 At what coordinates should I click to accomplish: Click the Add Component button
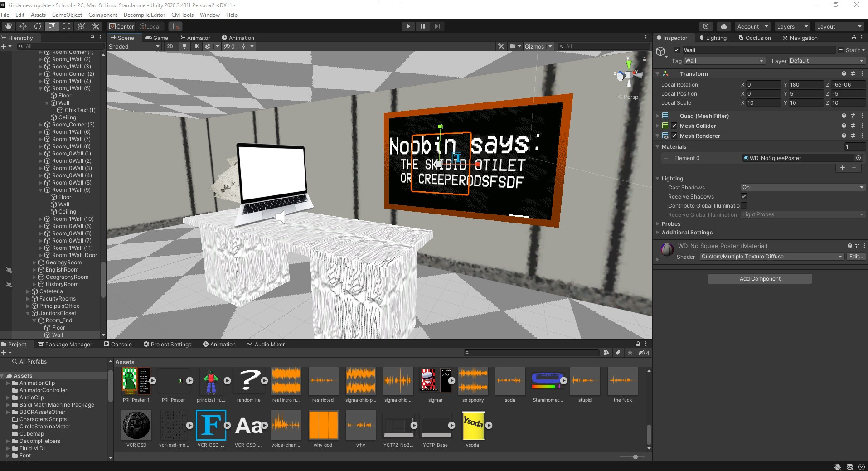pos(760,279)
